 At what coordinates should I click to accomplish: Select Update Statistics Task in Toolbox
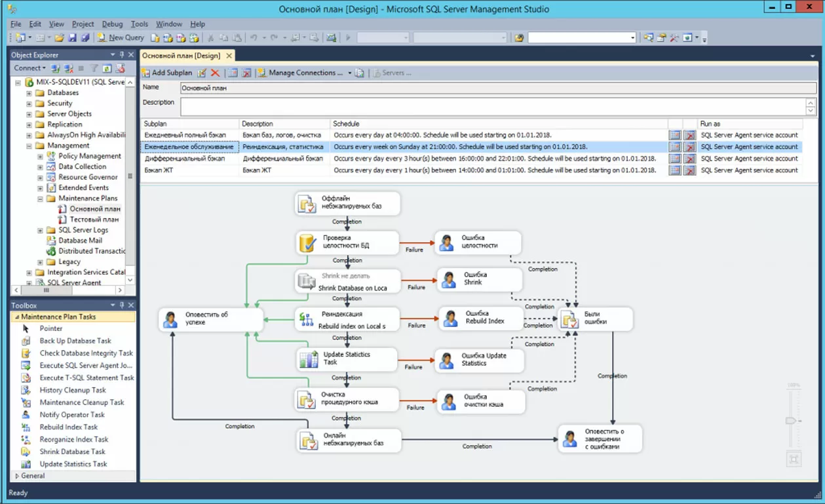pos(73,464)
